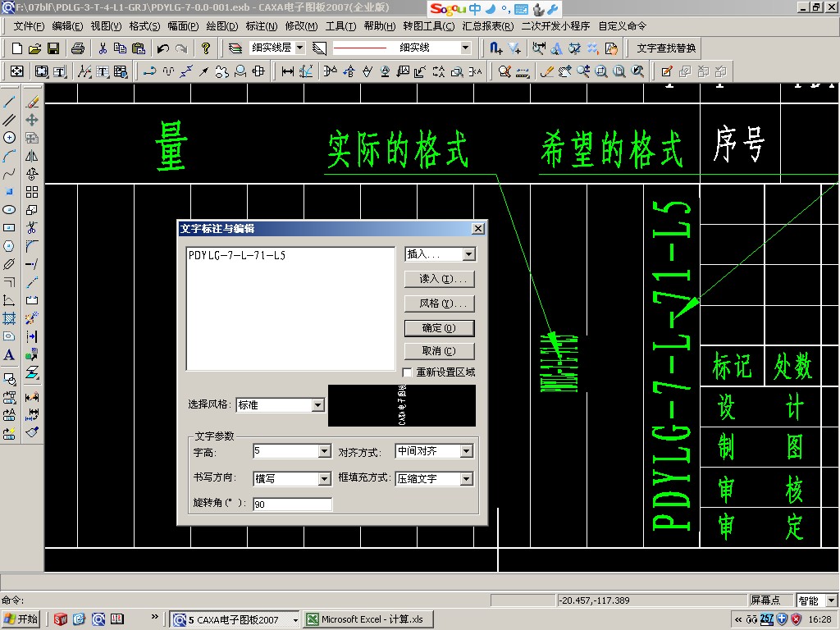The image size is (840, 630).
Task: Click the Save floppy disk icon
Action: point(53,48)
